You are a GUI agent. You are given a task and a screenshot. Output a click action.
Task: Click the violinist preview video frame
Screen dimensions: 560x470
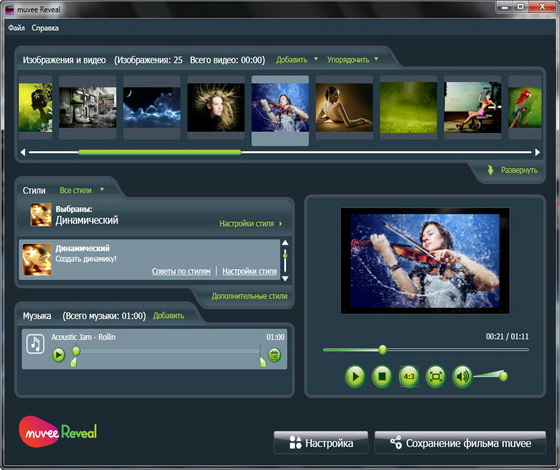(x=425, y=261)
